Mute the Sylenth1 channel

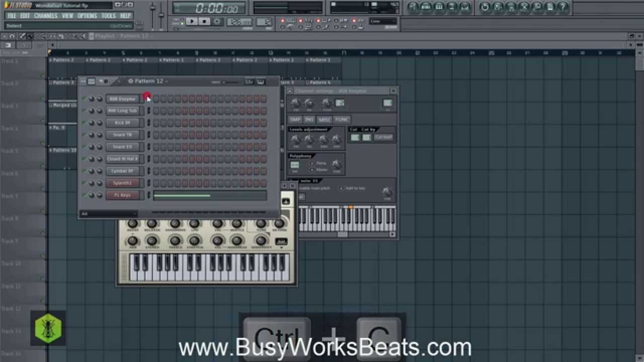84,184
